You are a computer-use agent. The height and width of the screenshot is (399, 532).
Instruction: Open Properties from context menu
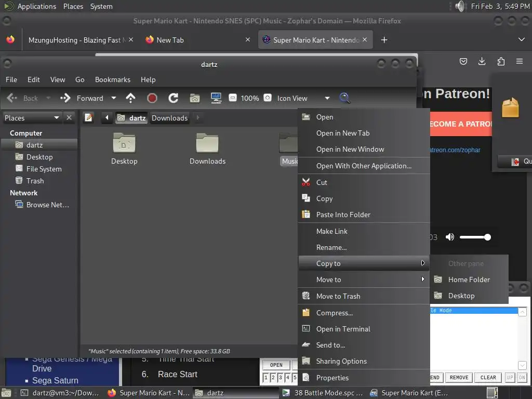(364, 378)
